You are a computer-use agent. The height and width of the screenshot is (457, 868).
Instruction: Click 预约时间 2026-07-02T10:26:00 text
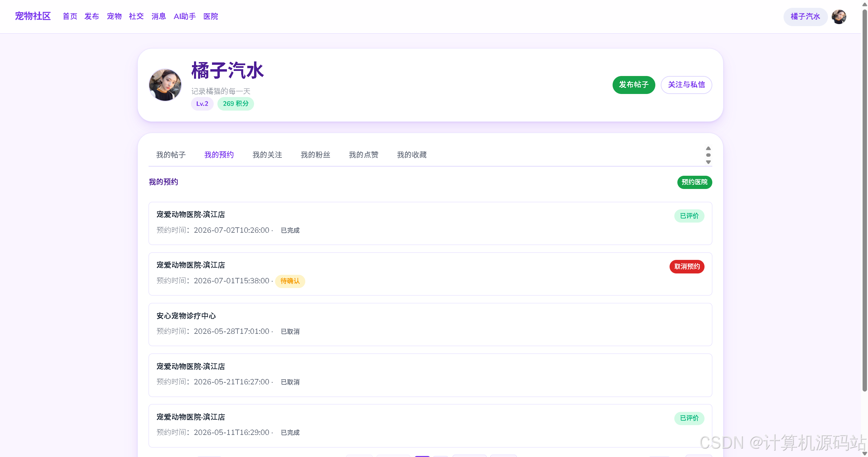213,230
